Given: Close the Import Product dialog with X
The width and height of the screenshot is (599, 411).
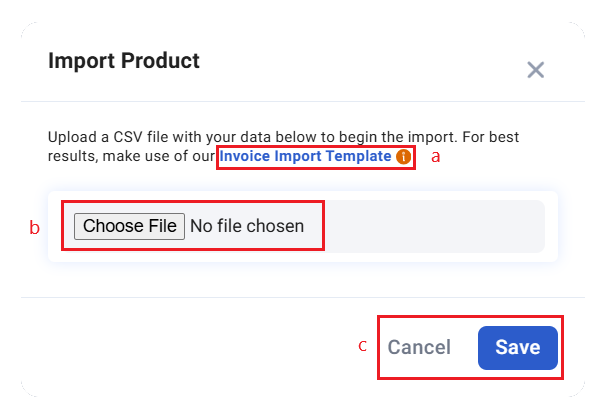Looking at the screenshot, I should click(535, 70).
